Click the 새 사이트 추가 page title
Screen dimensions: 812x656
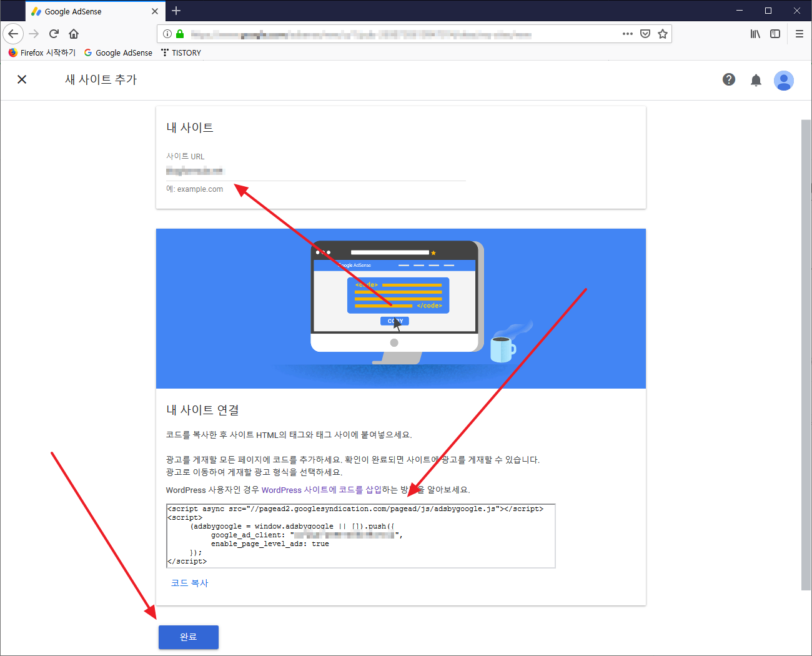(x=101, y=79)
